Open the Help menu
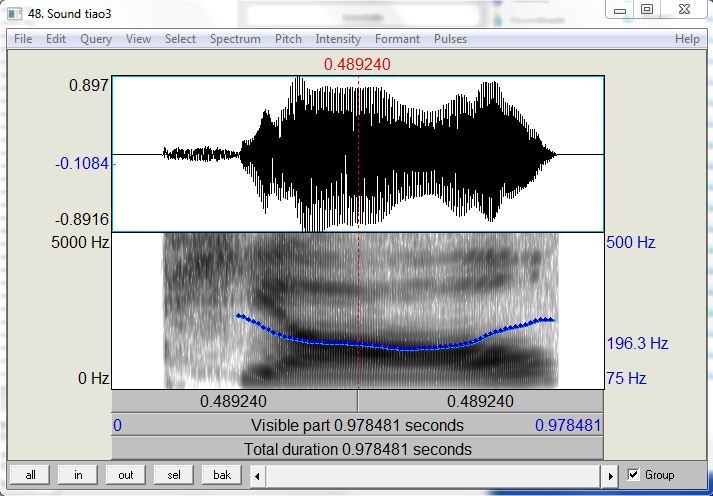 click(687, 39)
